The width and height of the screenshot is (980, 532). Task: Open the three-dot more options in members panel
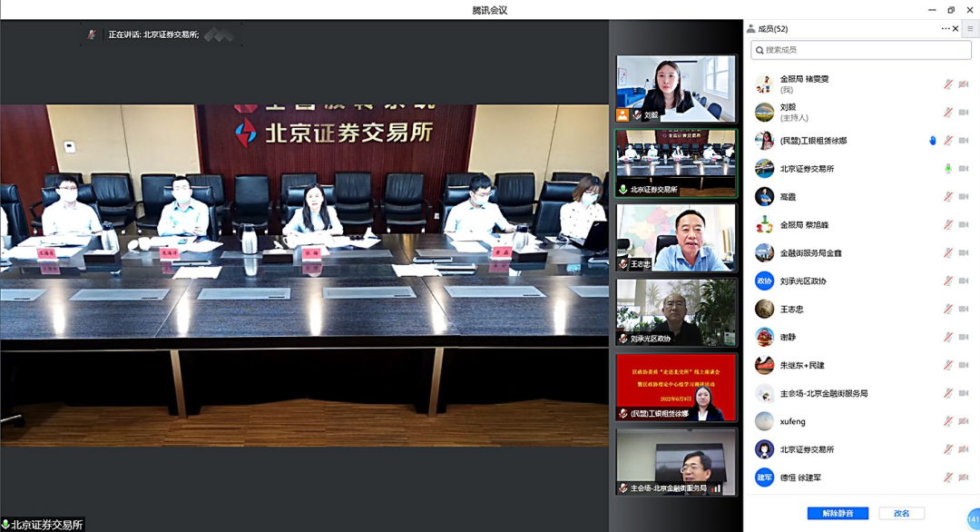coord(946,29)
